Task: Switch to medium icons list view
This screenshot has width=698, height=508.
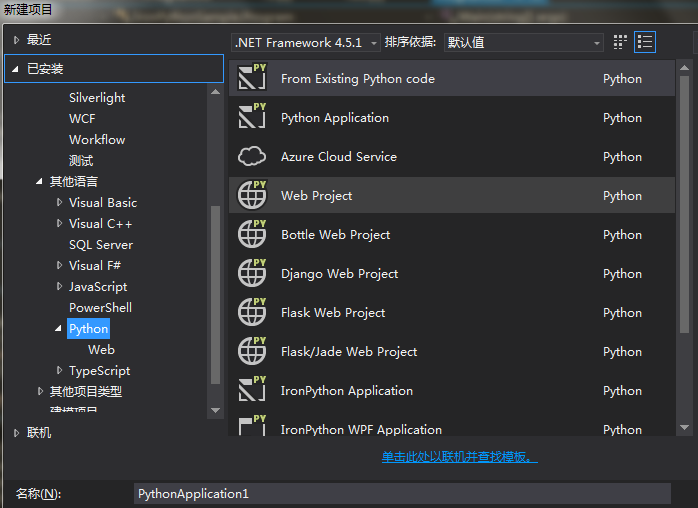Action: pos(645,42)
